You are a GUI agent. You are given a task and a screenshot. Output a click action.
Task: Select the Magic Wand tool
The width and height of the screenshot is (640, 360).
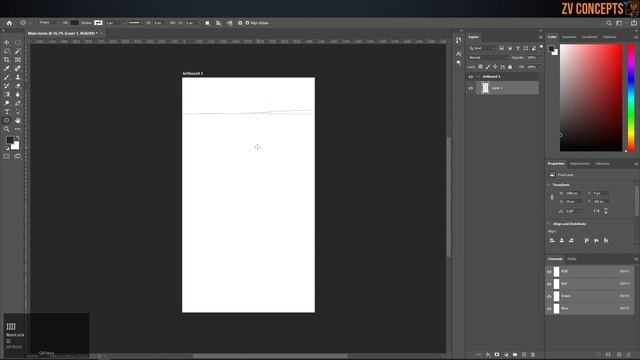[x=18, y=51]
